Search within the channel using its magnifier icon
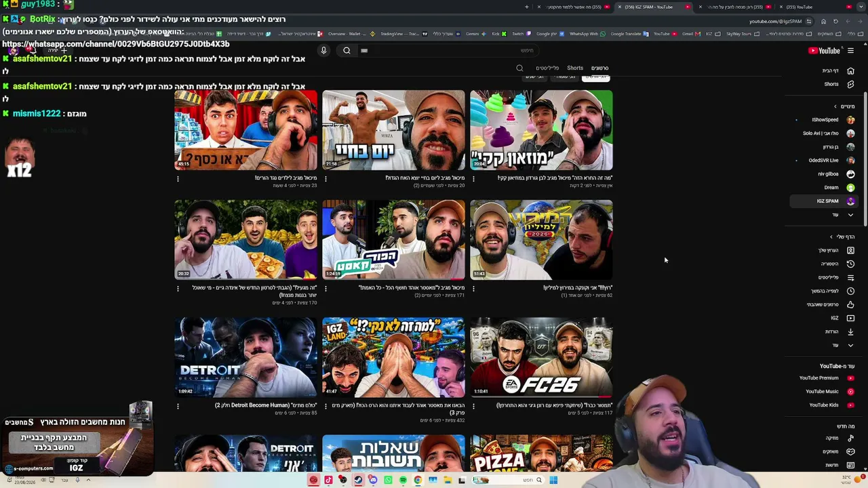The width and height of the screenshot is (868, 488). (519, 68)
